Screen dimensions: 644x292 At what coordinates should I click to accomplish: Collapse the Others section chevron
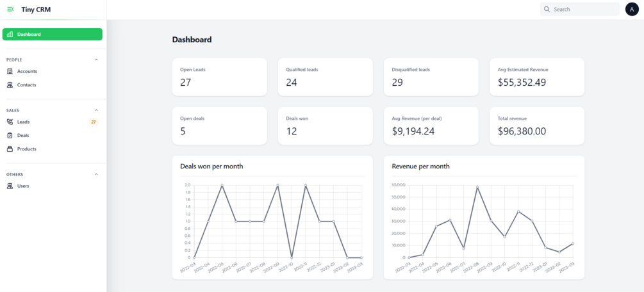click(97, 174)
